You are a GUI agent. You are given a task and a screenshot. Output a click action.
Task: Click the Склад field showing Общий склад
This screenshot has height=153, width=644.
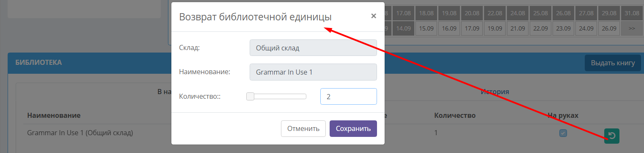313,48
